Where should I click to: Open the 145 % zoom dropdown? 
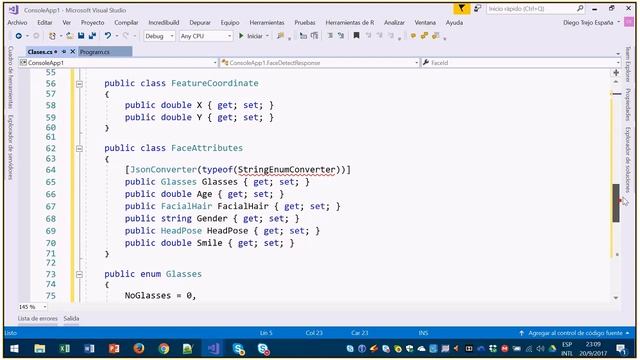coord(33,307)
